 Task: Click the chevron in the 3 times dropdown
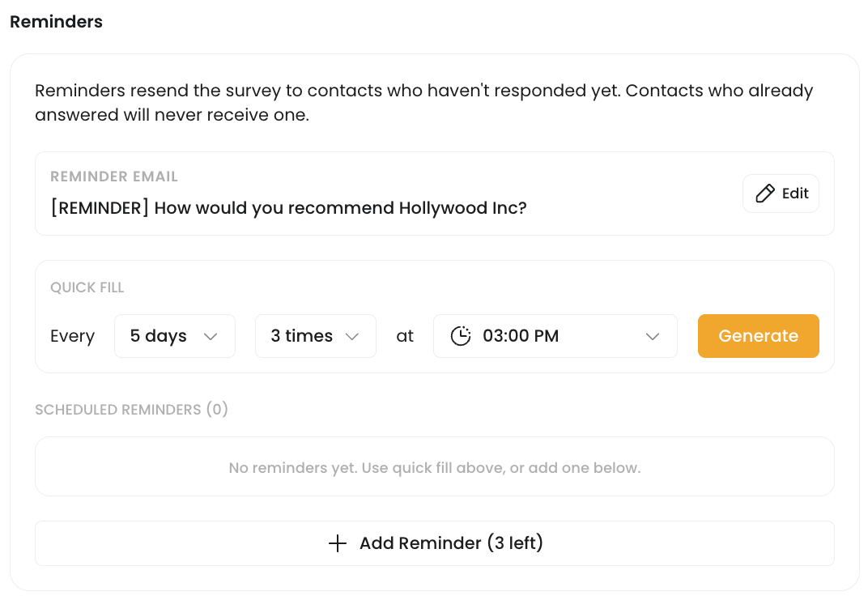(x=352, y=337)
